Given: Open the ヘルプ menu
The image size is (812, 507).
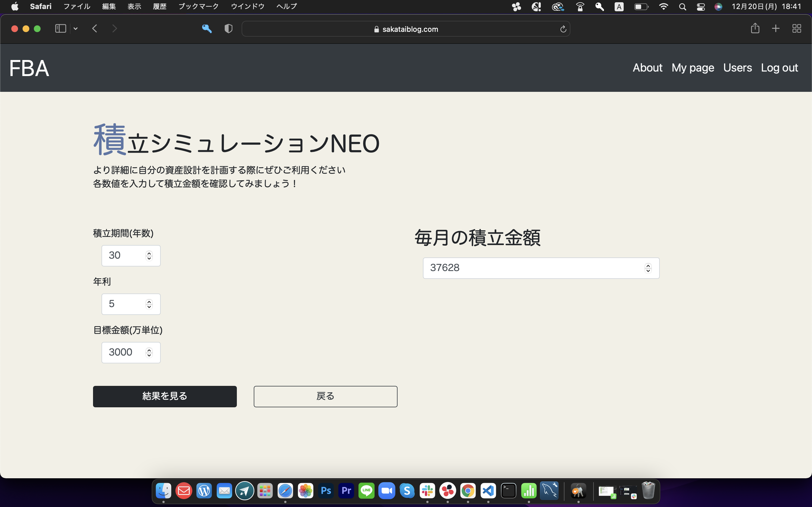Looking at the screenshot, I should 286,6.
